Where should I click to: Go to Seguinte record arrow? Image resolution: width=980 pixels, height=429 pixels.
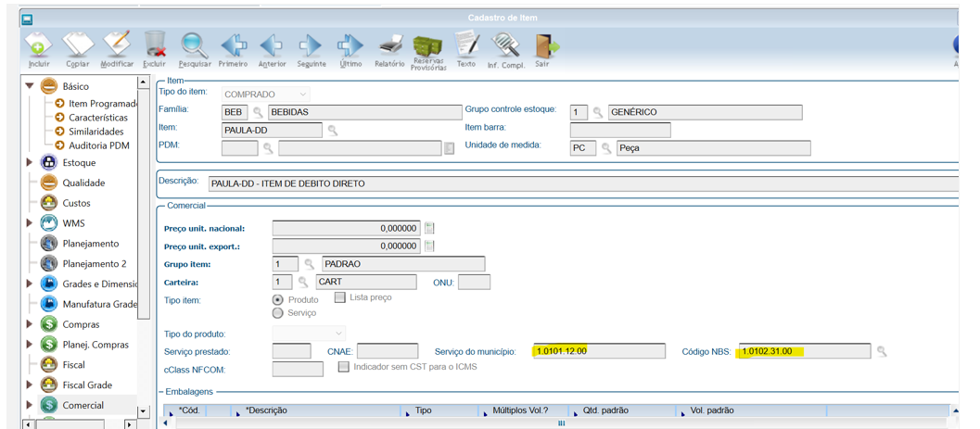tap(311, 45)
